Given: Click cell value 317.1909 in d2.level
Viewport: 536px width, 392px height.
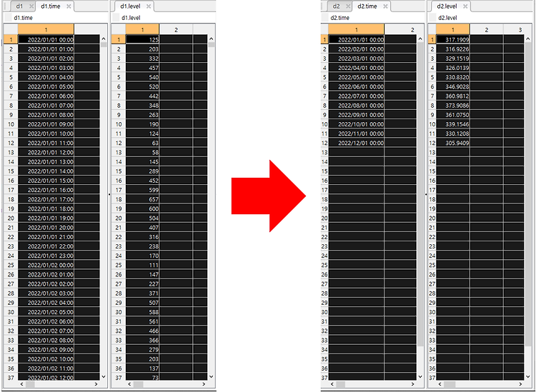Looking at the screenshot, I should click(x=453, y=39).
